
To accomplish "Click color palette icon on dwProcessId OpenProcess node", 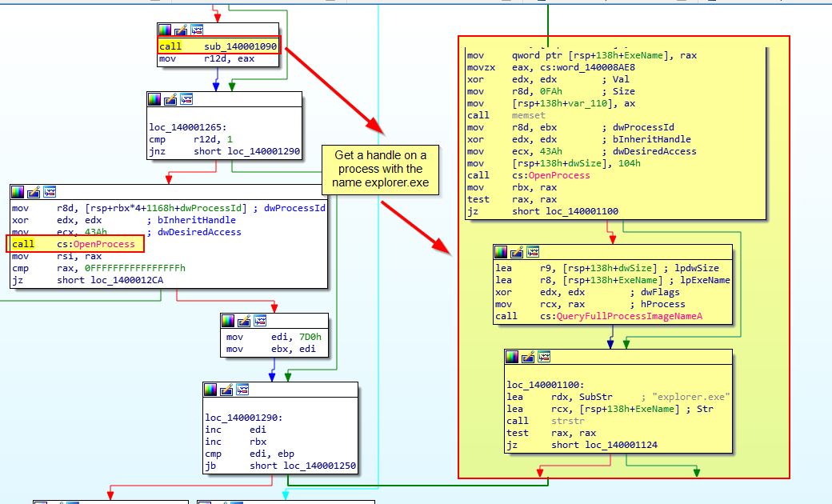I will point(18,192).
